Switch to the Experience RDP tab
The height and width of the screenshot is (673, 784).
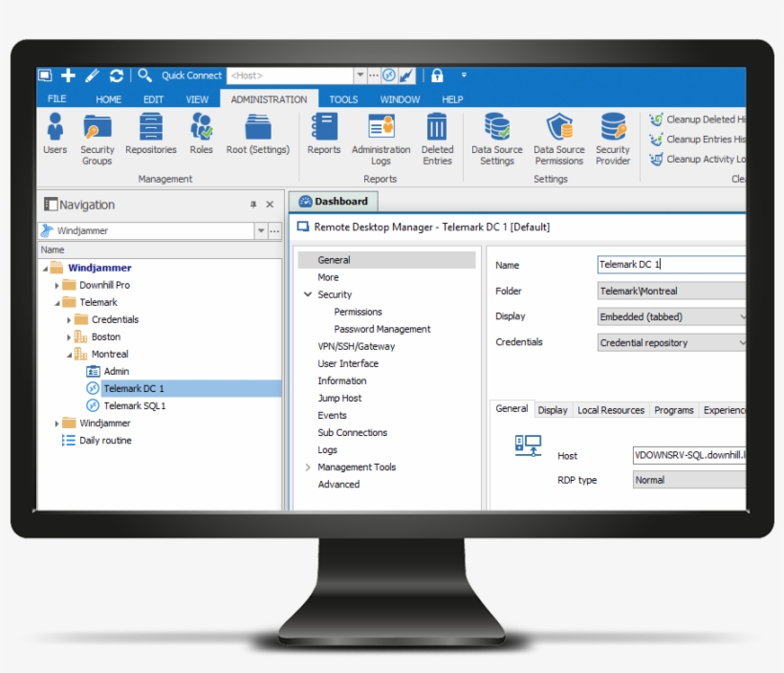pos(724,409)
